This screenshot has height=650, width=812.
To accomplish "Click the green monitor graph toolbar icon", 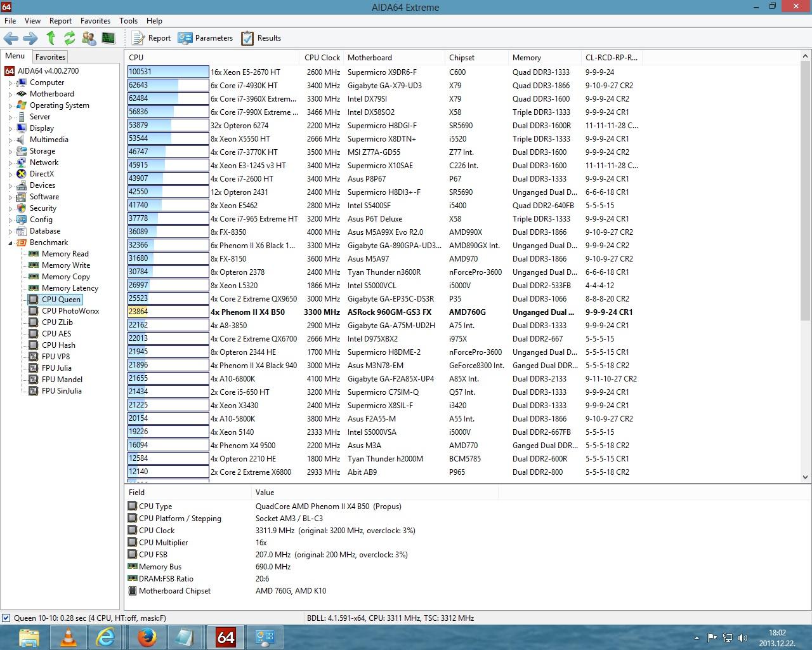I will point(108,38).
